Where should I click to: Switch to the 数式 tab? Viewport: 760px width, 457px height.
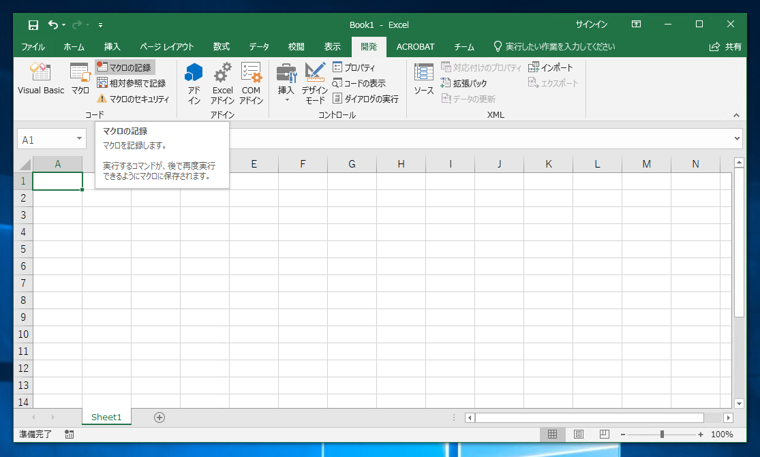tap(221, 47)
